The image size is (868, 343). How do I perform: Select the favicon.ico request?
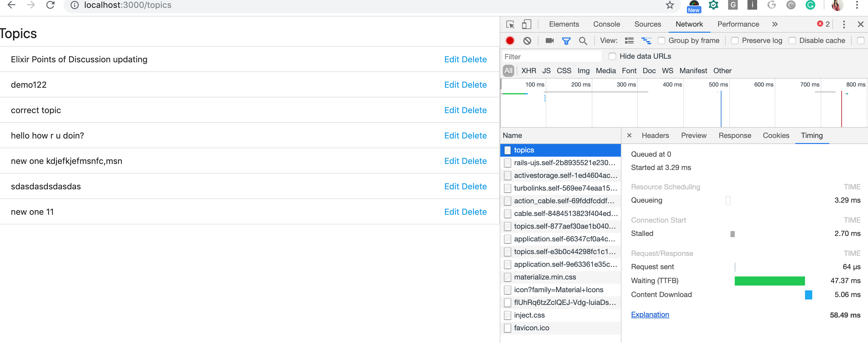(x=560, y=328)
